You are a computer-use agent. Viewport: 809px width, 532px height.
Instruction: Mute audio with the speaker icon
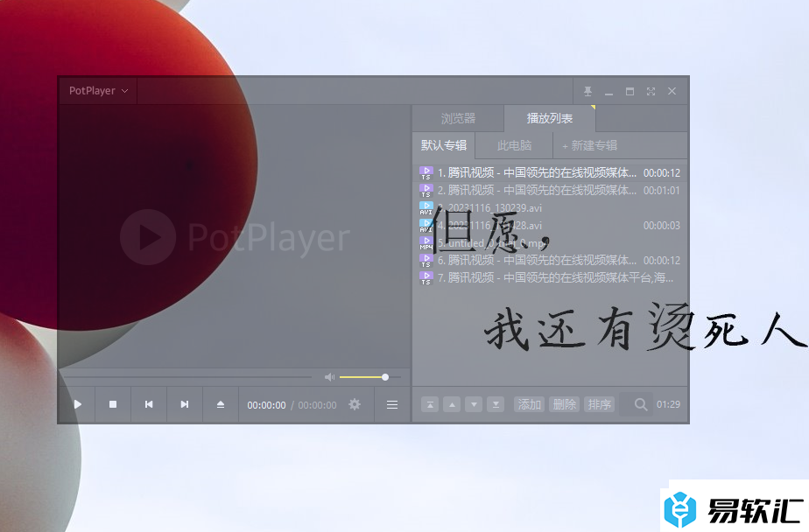(330, 377)
